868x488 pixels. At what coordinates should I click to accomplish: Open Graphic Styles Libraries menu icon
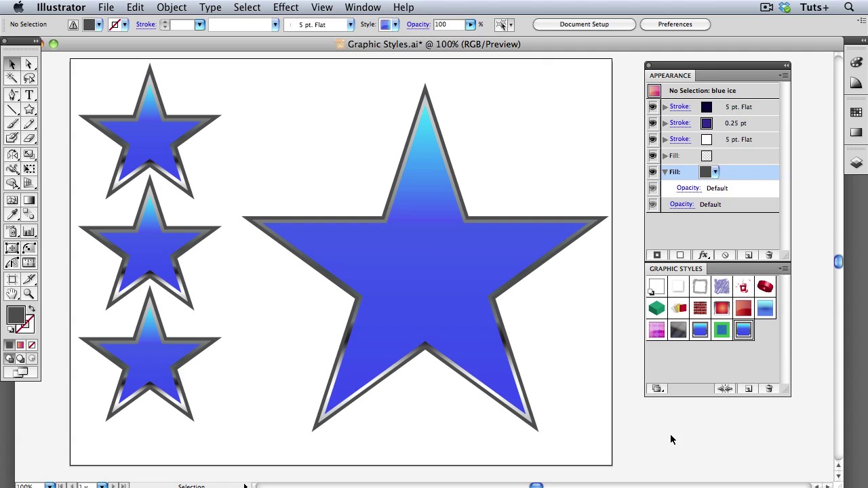click(x=657, y=388)
